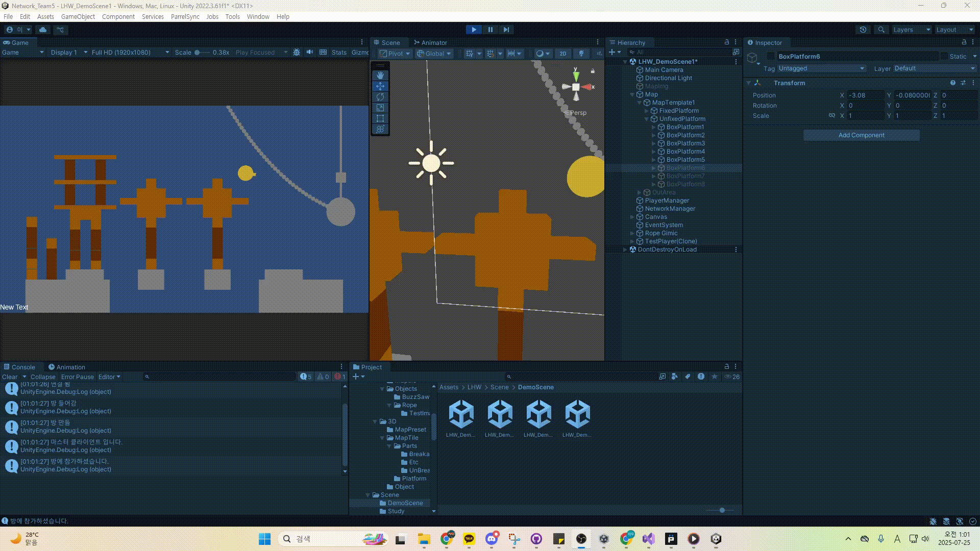Open the Tag Untagged dropdown
980x551 pixels.
(820, 68)
